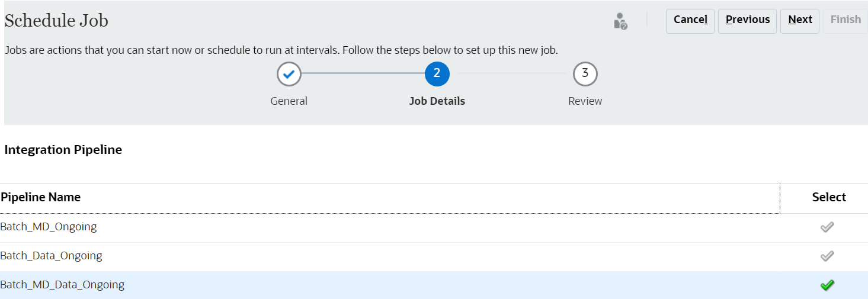
Task: Go back with the Previous button
Action: pos(747,20)
